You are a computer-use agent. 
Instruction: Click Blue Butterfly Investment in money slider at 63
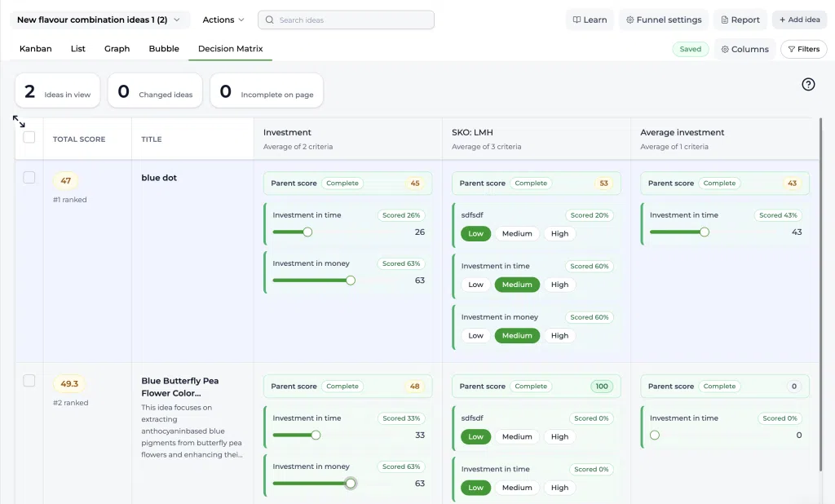point(351,484)
